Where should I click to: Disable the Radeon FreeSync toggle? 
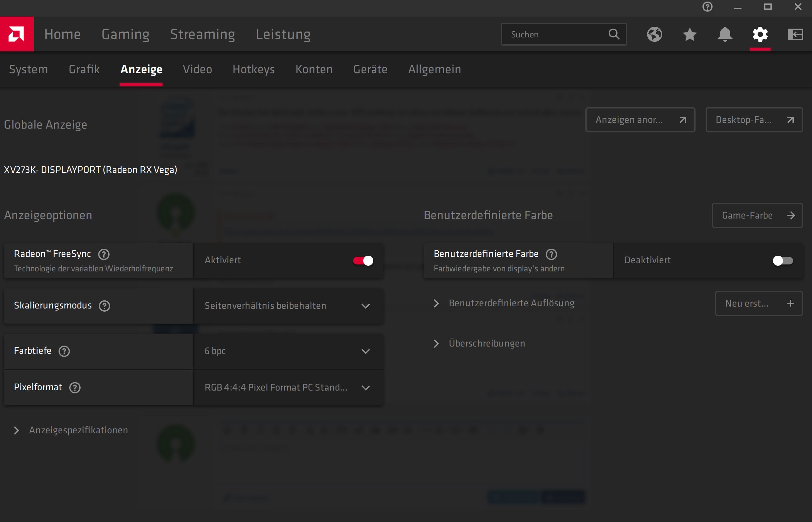(x=363, y=260)
